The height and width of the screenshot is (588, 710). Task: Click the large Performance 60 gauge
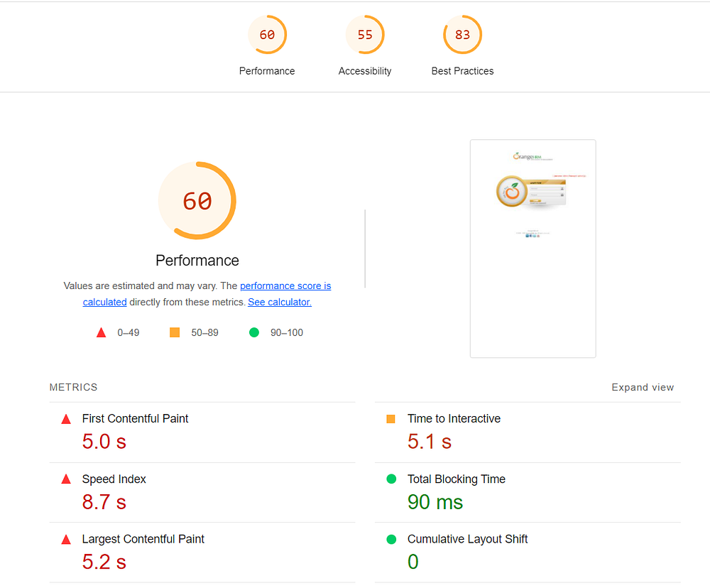[197, 201]
